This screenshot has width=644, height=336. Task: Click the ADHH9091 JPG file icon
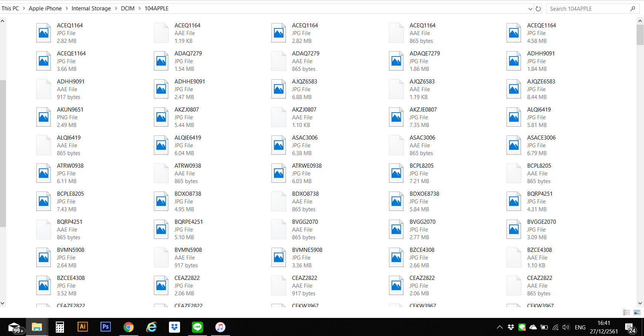(514, 61)
